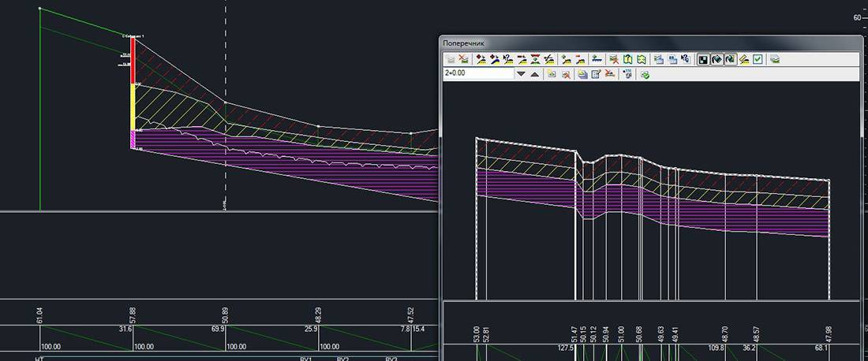This screenshot has width=868, height=361.
Task: Click the 57.88 elevation label in profile table
Action: click(x=133, y=315)
